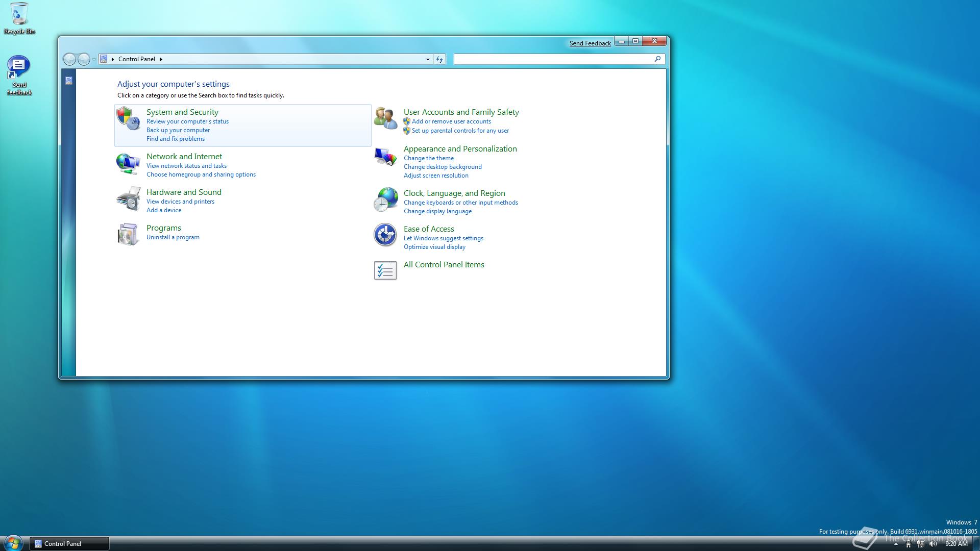
Task: Click the shield icon beside Set up parental controls
Action: tap(407, 131)
